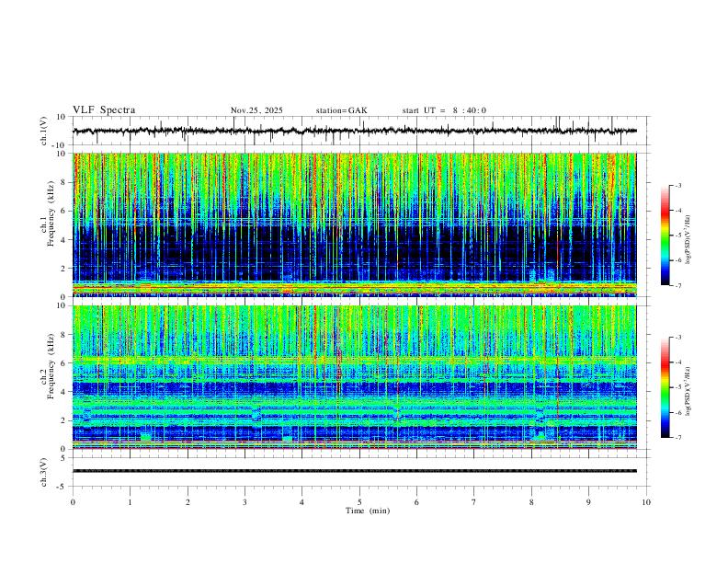Click inside the ch.1 spectrogram panel
This screenshot has width=728, height=563.
click(355, 224)
